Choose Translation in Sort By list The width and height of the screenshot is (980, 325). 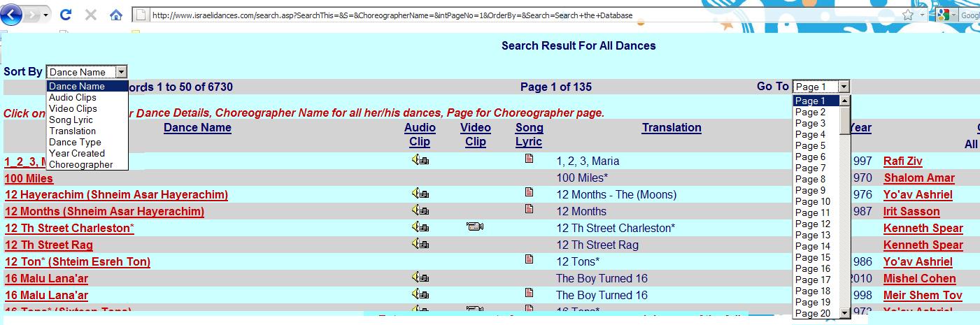coord(87,131)
